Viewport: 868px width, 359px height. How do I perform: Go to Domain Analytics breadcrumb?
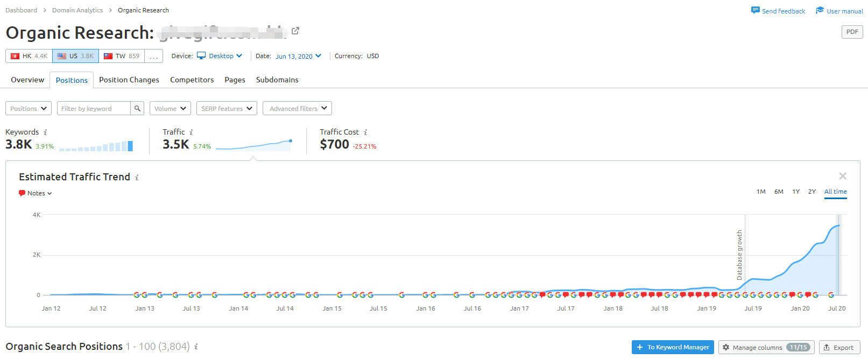[x=77, y=10]
